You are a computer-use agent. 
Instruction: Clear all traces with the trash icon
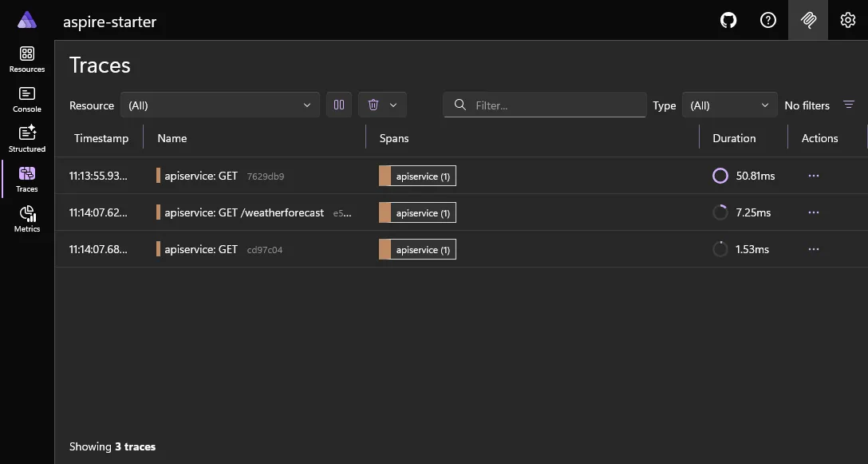click(373, 105)
